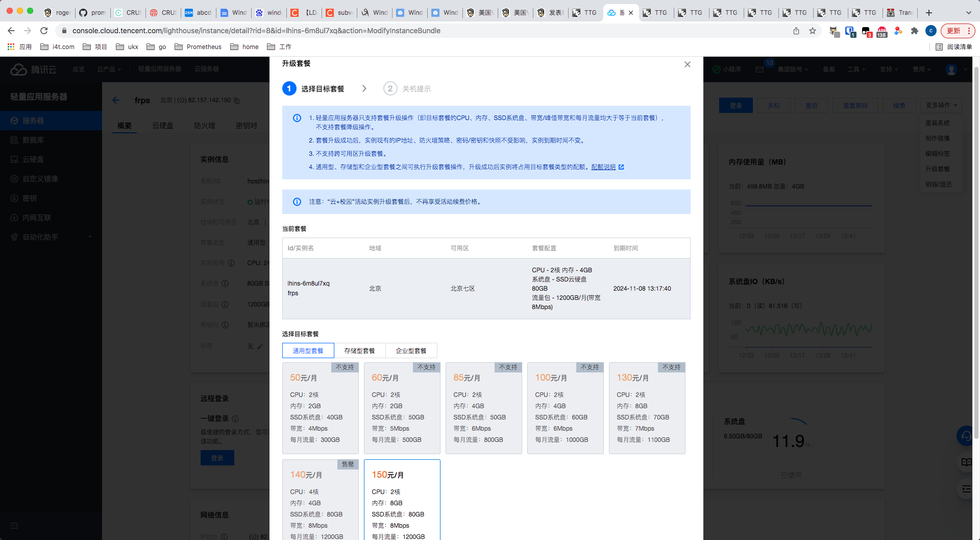The height and width of the screenshot is (540, 980).
Task: Choose 制作镜像 in 更多操作 menu
Action: coord(938,138)
